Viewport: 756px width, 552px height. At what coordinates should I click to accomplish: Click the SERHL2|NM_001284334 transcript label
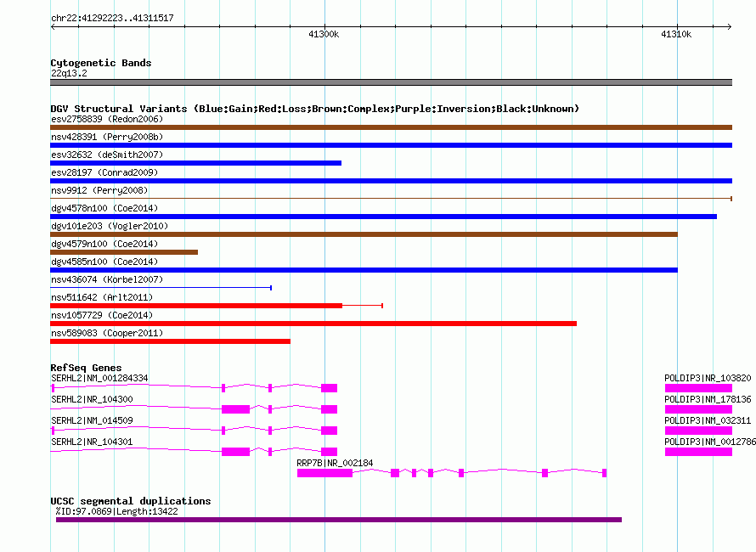(x=99, y=378)
